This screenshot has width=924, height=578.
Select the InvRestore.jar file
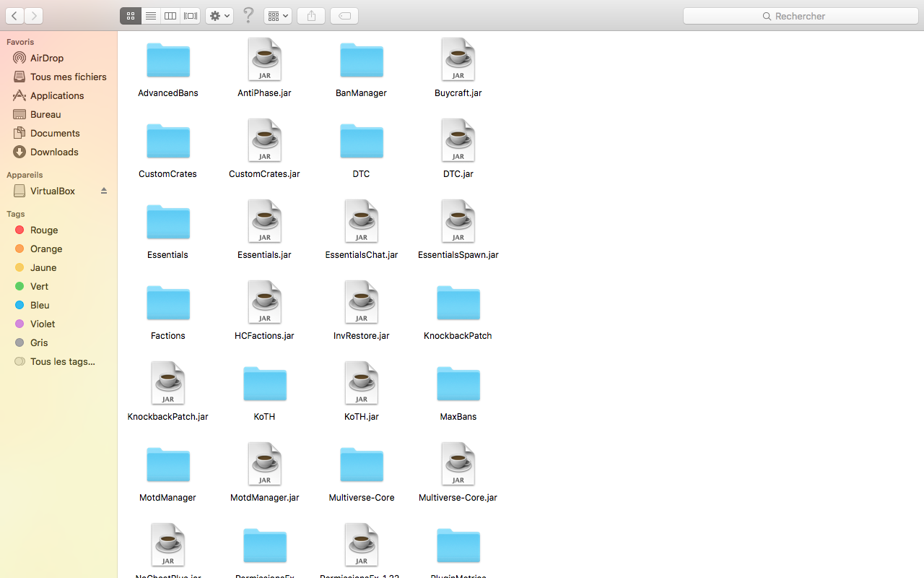[362, 311]
